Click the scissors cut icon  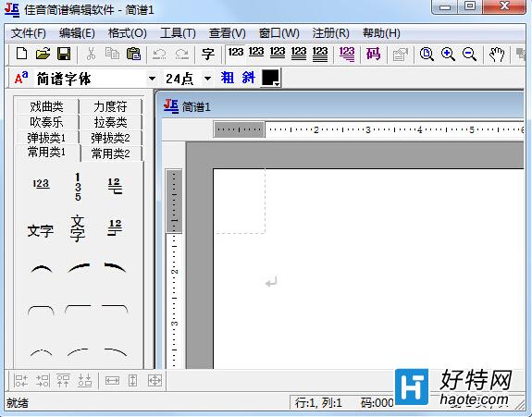coord(91,54)
